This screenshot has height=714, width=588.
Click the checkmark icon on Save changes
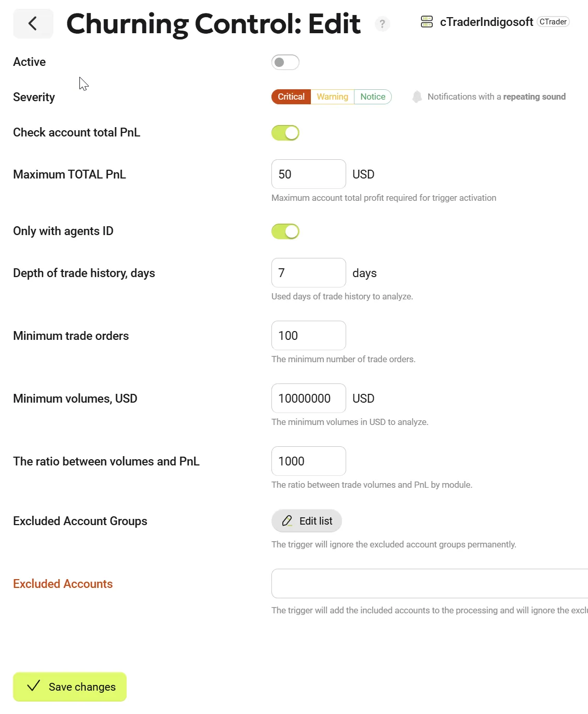tap(34, 686)
